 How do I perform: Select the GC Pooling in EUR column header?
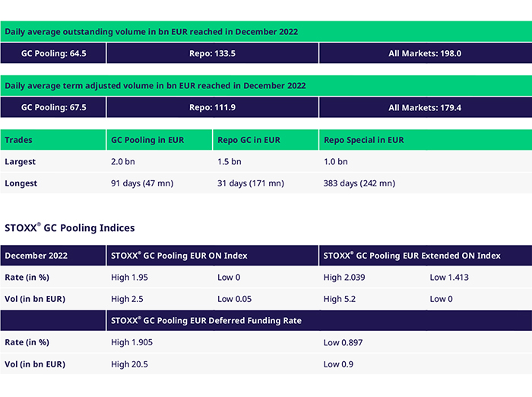(x=147, y=140)
